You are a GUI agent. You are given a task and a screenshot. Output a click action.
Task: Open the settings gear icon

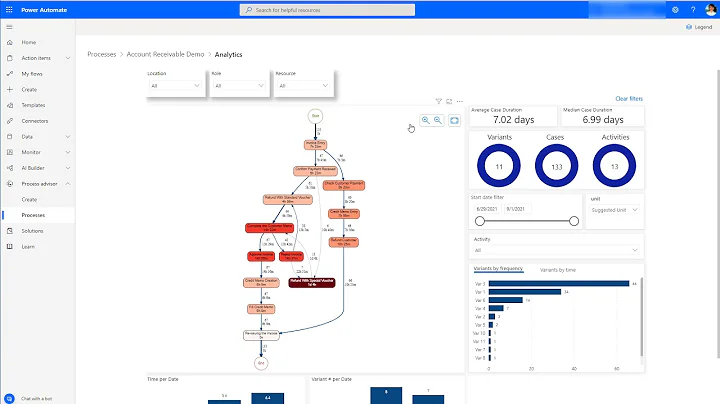pyautogui.click(x=675, y=10)
